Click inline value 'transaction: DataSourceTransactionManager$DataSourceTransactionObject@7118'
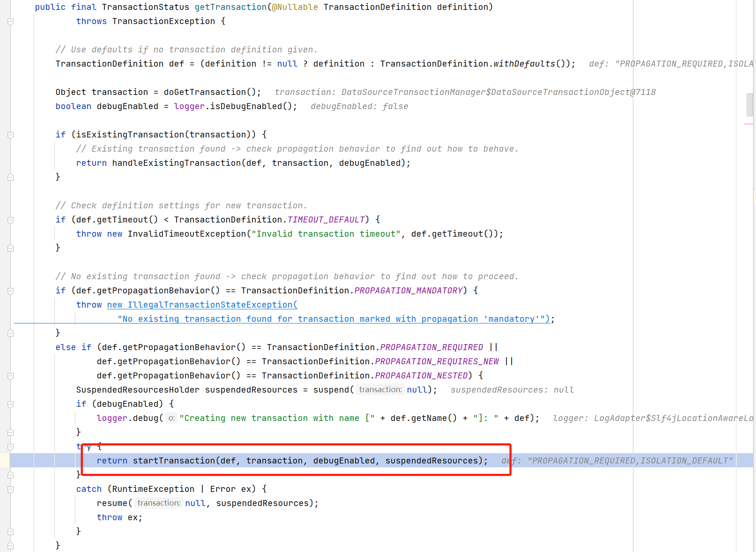Viewport: 756px width, 552px height. pyautogui.click(x=465, y=92)
